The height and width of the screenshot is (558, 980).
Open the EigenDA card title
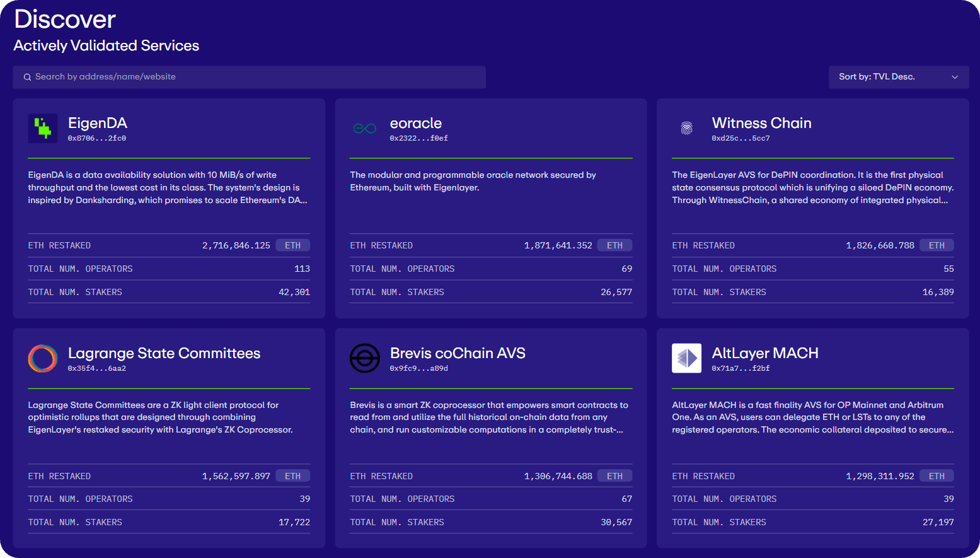(x=98, y=123)
